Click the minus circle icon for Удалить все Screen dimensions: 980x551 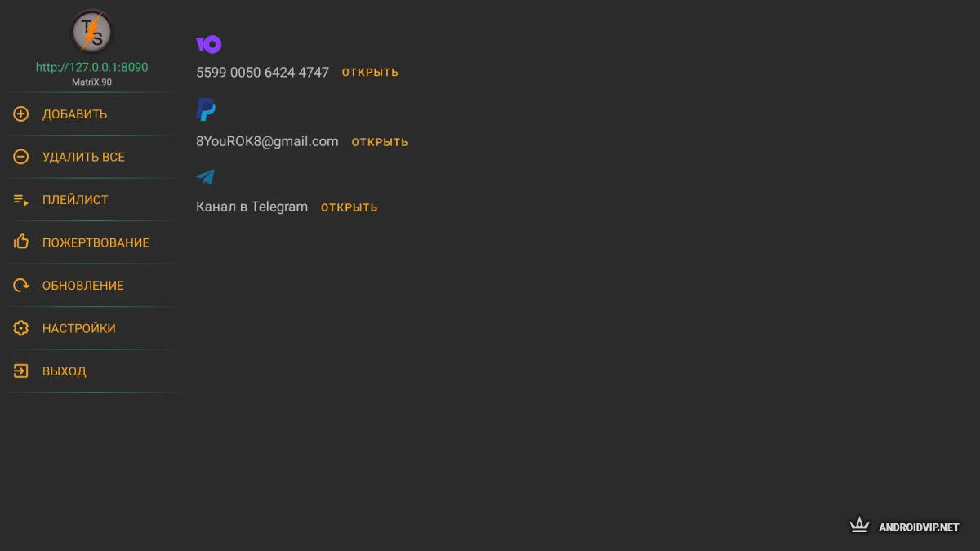(21, 157)
